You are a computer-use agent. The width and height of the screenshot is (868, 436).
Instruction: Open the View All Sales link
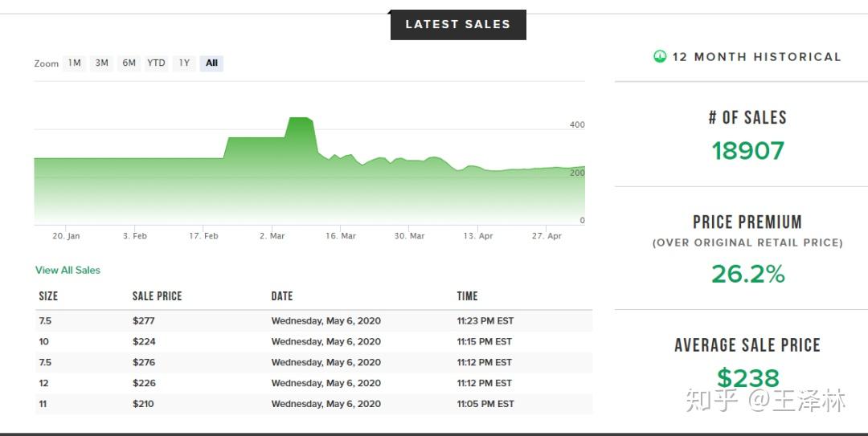[x=68, y=271]
